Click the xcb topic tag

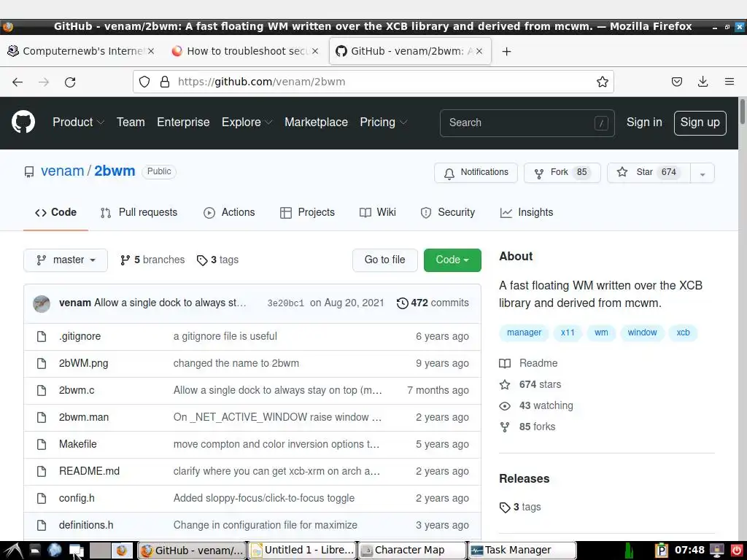[x=683, y=332]
